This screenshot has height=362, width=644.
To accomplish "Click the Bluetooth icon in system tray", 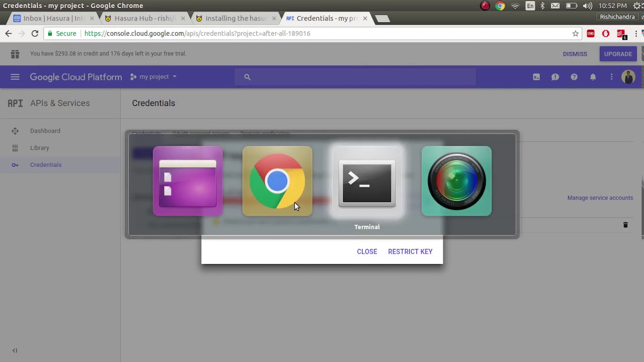I will point(542,6).
